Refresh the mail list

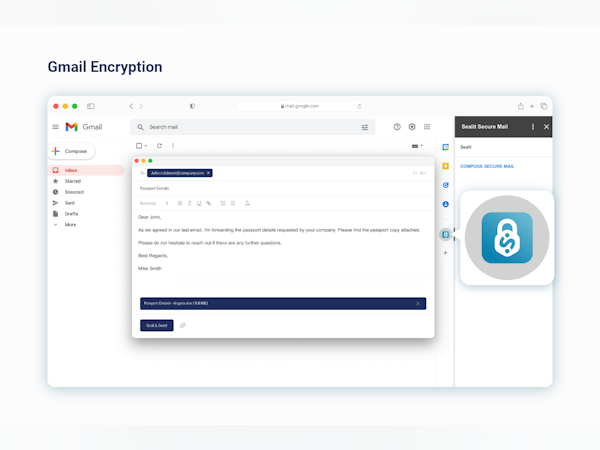pyautogui.click(x=160, y=146)
